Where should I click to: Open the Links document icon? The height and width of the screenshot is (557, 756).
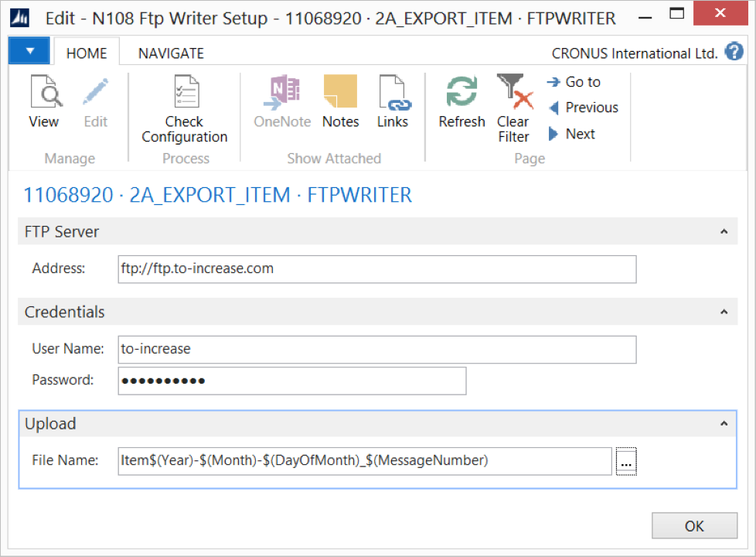point(394,92)
